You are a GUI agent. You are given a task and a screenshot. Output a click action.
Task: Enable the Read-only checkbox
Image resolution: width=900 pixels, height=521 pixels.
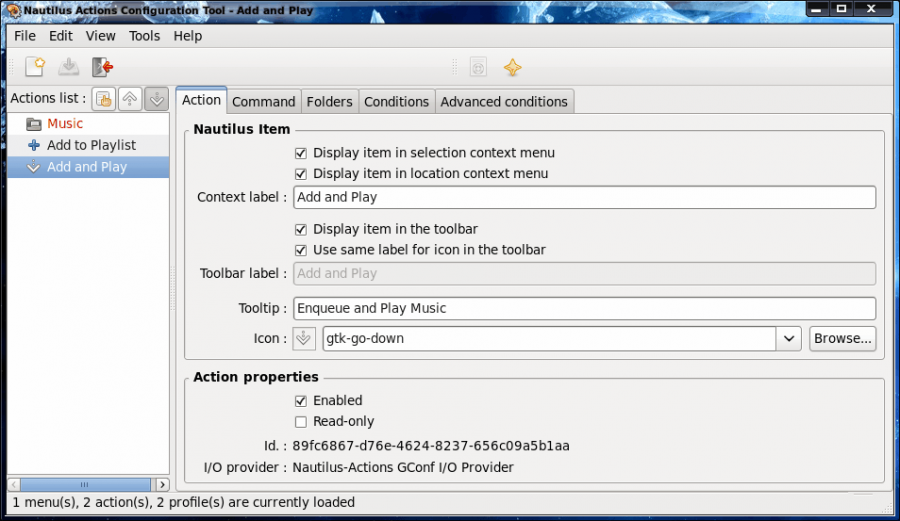click(x=301, y=421)
